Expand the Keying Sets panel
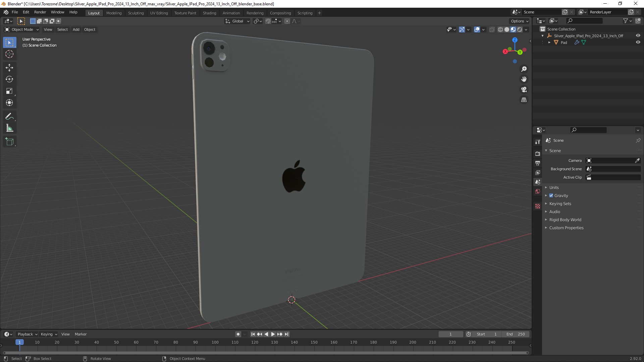The image size is (644, 362). pos(560,204)
